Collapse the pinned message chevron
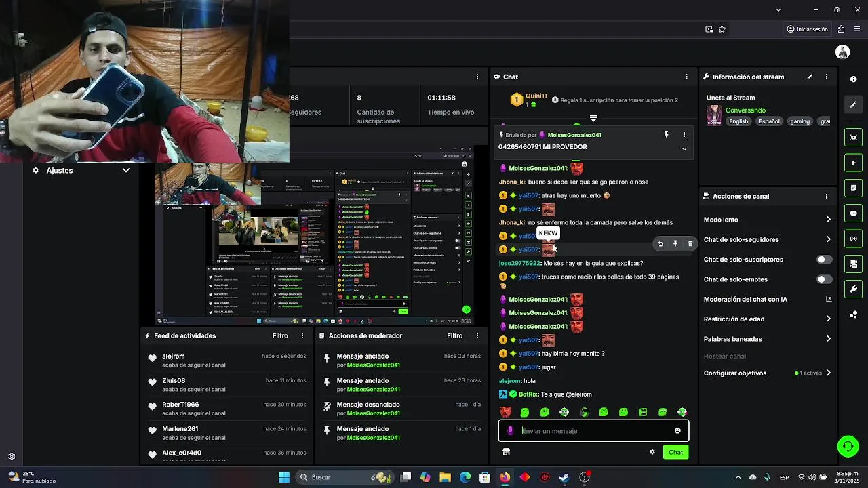This screenshot has height=488, width=868. coord(684,149)
